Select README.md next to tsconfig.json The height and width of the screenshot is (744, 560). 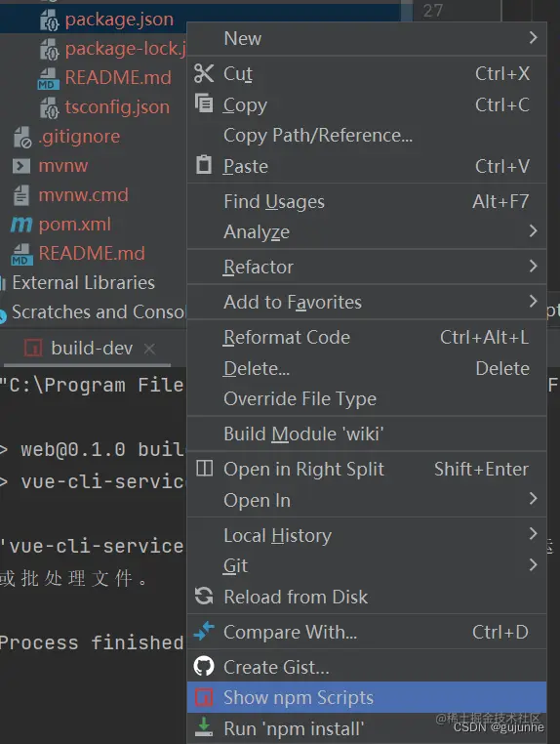click(x=118, y=77)
